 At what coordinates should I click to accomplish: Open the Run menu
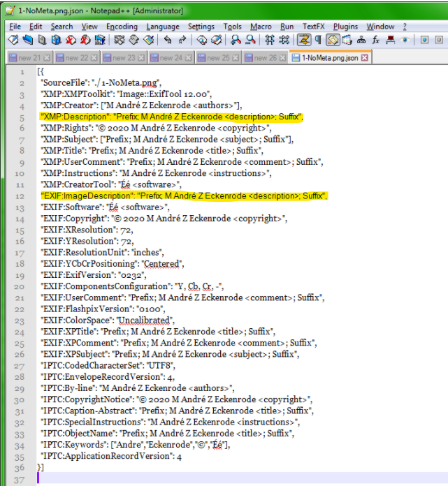[287, 27]
